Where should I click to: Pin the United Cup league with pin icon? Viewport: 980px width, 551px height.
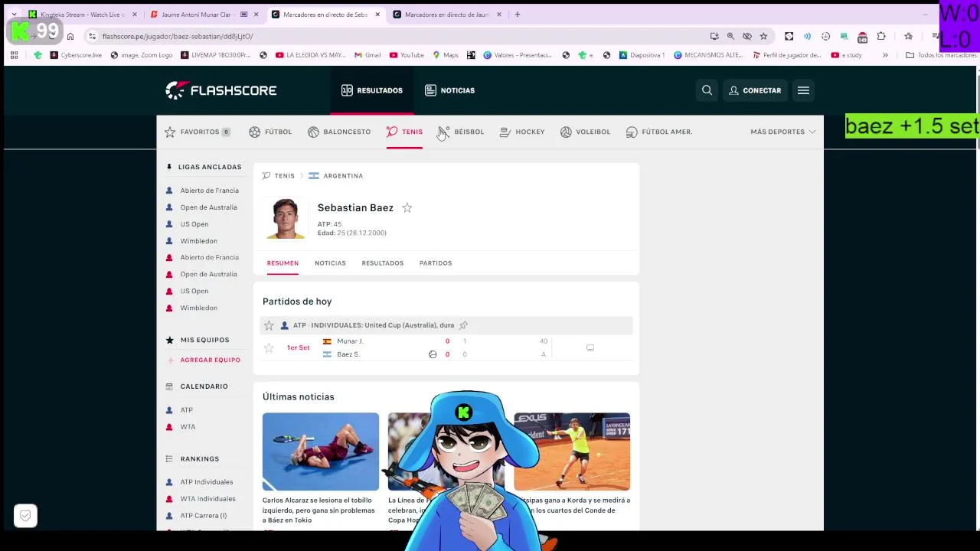point(463,325)
